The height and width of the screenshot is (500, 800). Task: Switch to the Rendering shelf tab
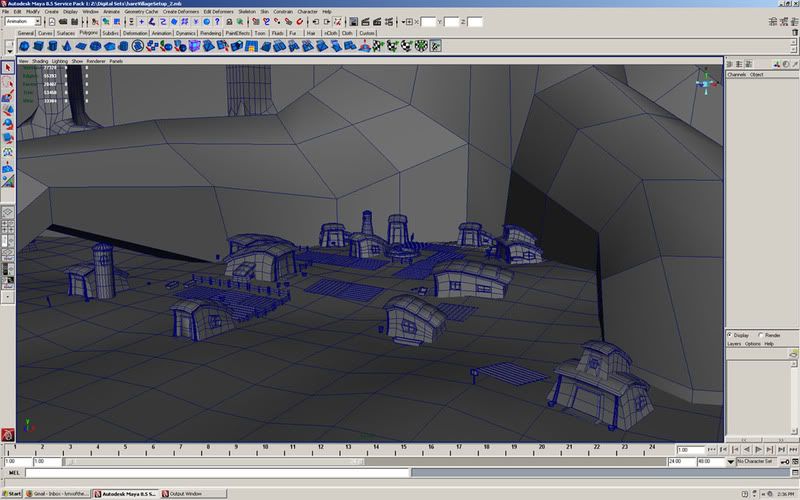click(210, 33)
